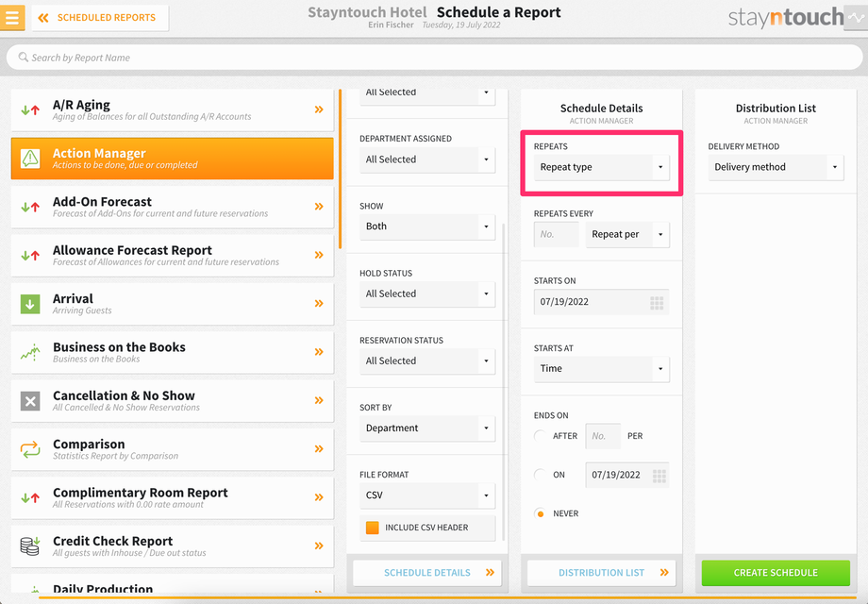Go back to Scheduled Reports
The width and height of the screenshot is (868, 604).
click(100, 18)
